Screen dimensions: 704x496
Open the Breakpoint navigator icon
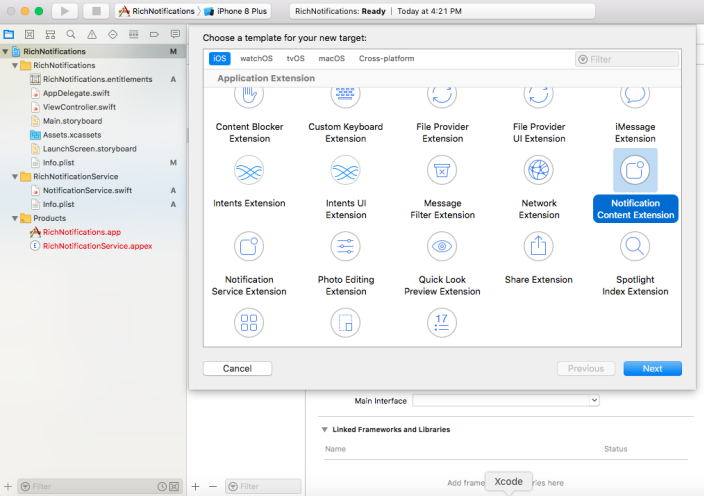point(154,34)
